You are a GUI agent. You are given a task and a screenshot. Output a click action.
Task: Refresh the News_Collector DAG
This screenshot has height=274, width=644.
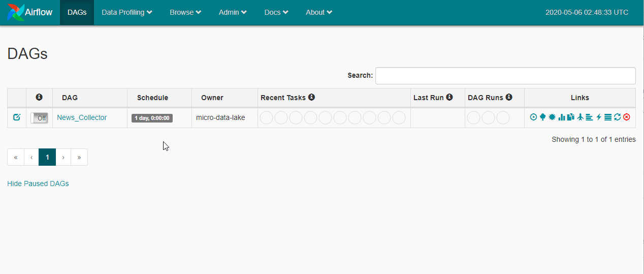(x=617, y=117)
